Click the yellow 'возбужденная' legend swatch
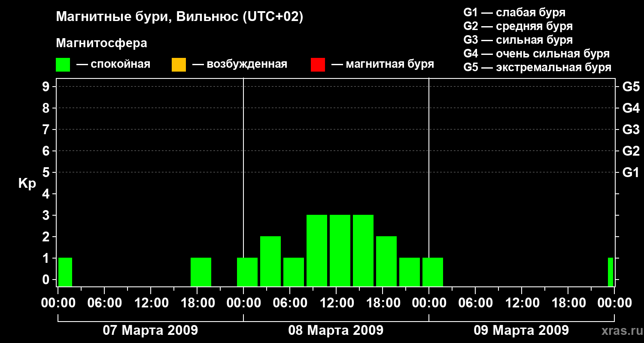 (179, 65)
